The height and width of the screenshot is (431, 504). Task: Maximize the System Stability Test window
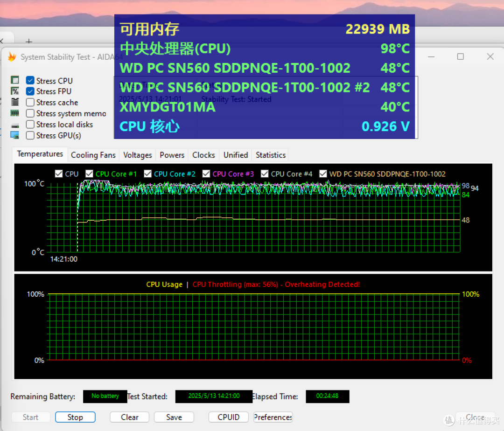click(460, 57)
